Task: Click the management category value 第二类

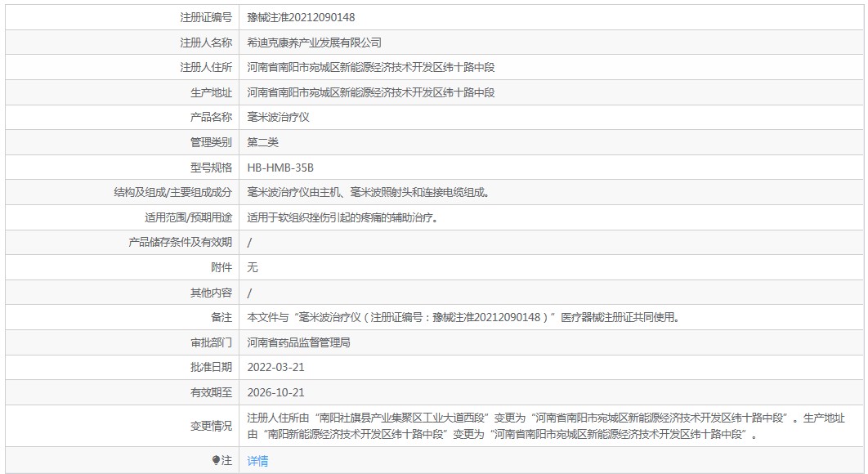Action: point(262,142)
